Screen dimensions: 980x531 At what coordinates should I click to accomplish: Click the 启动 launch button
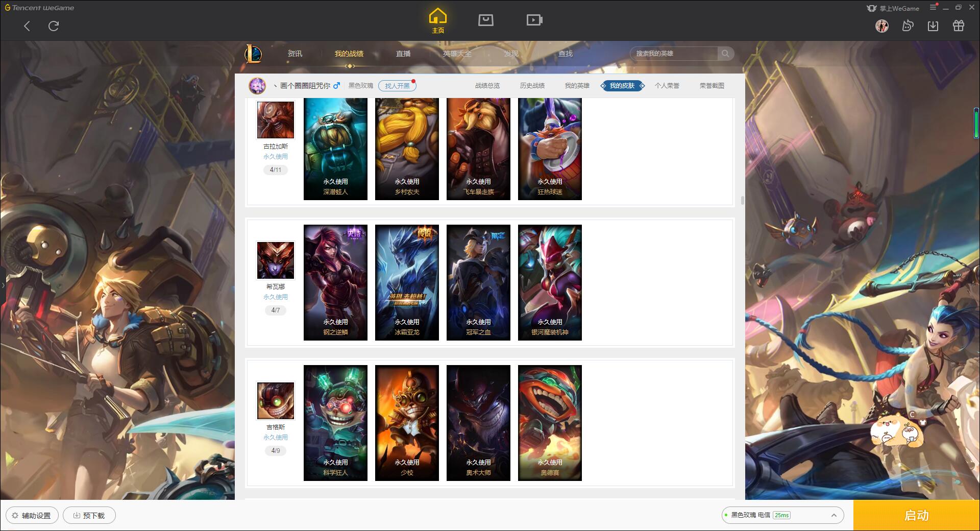[917, 516]
